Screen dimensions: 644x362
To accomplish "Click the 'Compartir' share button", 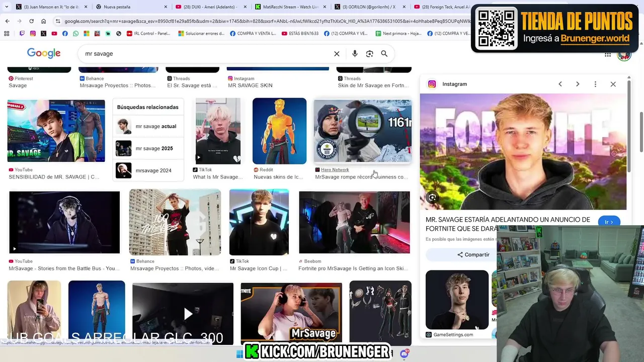I will pos(473,255).
